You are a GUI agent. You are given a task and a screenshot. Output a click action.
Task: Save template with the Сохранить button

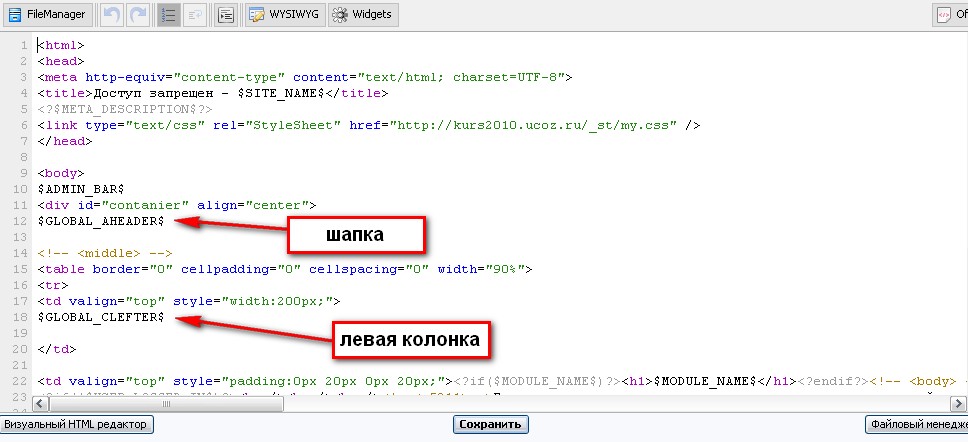click(x=491, y=425)
